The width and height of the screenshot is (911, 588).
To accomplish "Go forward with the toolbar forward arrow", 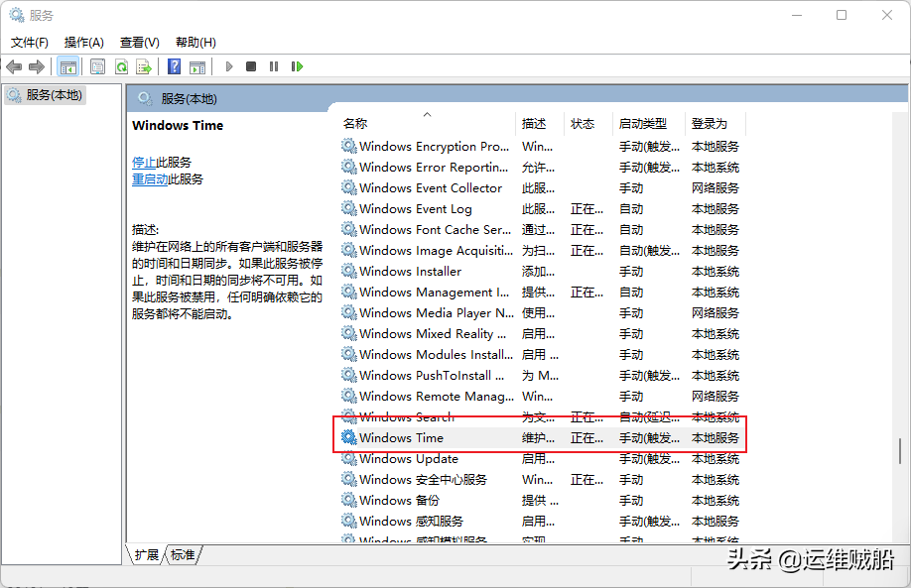I will (37, 66).
